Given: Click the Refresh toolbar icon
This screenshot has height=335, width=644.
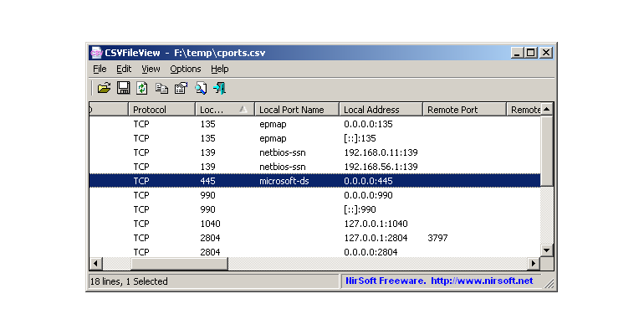Looking at the screenshot, I should click(x=142, y=88).
